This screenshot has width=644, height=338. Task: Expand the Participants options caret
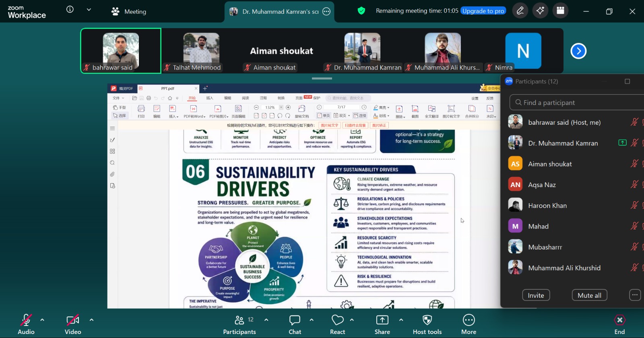(x=266, y=320)
